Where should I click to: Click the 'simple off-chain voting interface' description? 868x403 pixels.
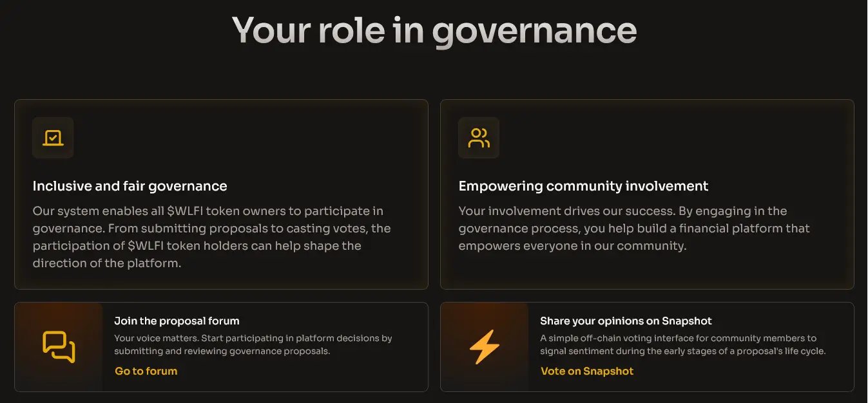682,344
